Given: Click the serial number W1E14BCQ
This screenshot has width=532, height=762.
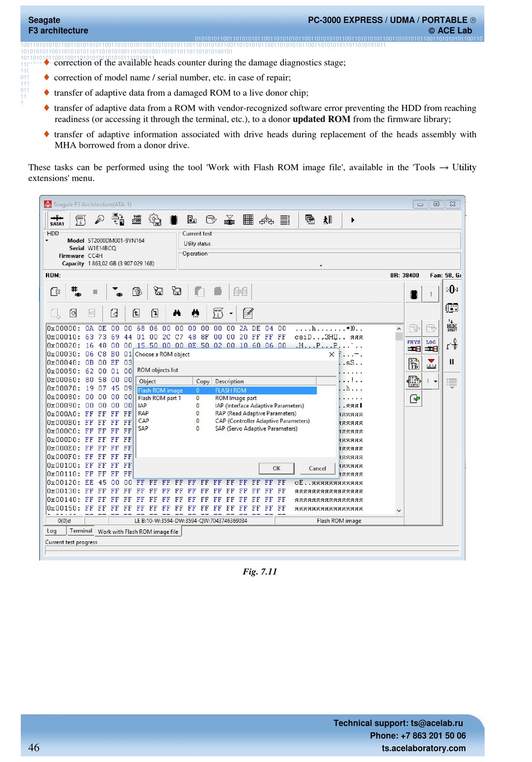Looking at the screenshot, I should (x=102, y=248).
